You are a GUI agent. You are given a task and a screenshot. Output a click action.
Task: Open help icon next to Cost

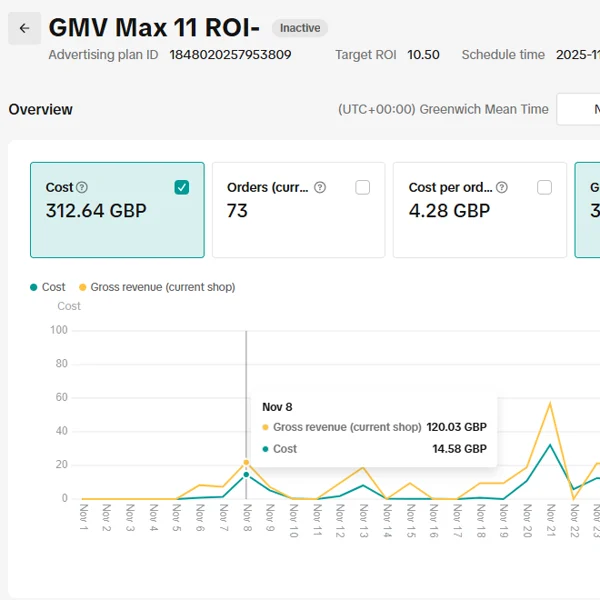(82, 188)
